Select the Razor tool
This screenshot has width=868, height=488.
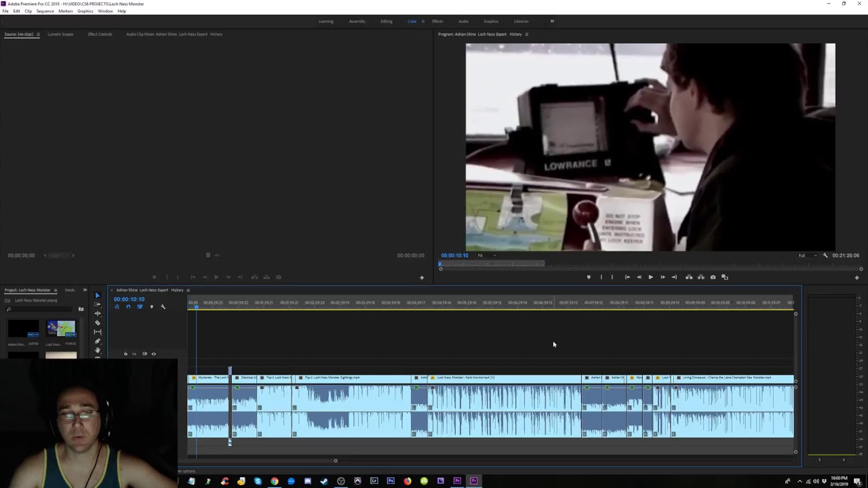(x=97, y=323)
